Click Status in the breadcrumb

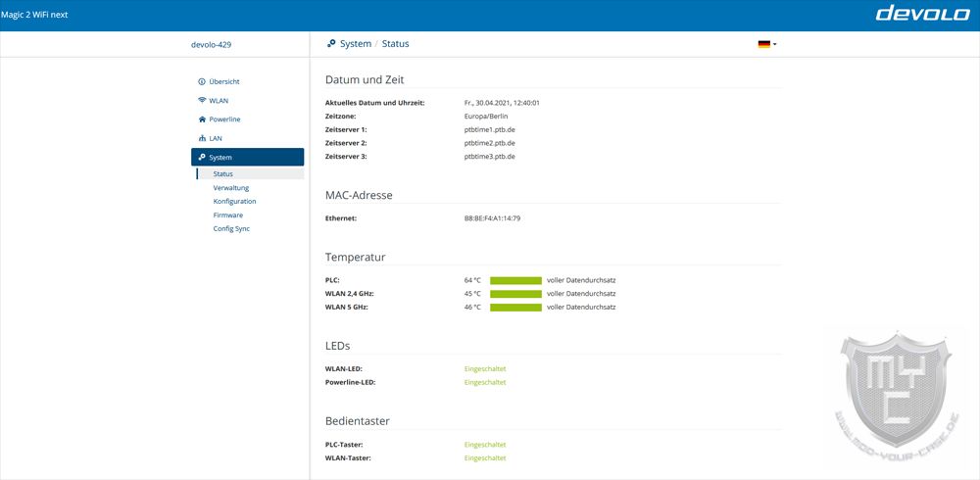[396, 44]
